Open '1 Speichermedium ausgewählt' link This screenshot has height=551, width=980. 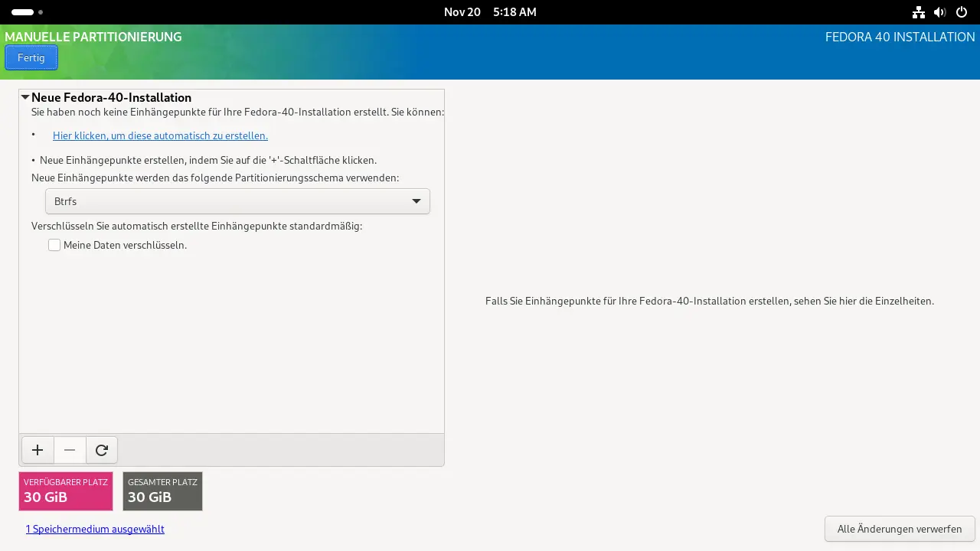pos(95,529)
